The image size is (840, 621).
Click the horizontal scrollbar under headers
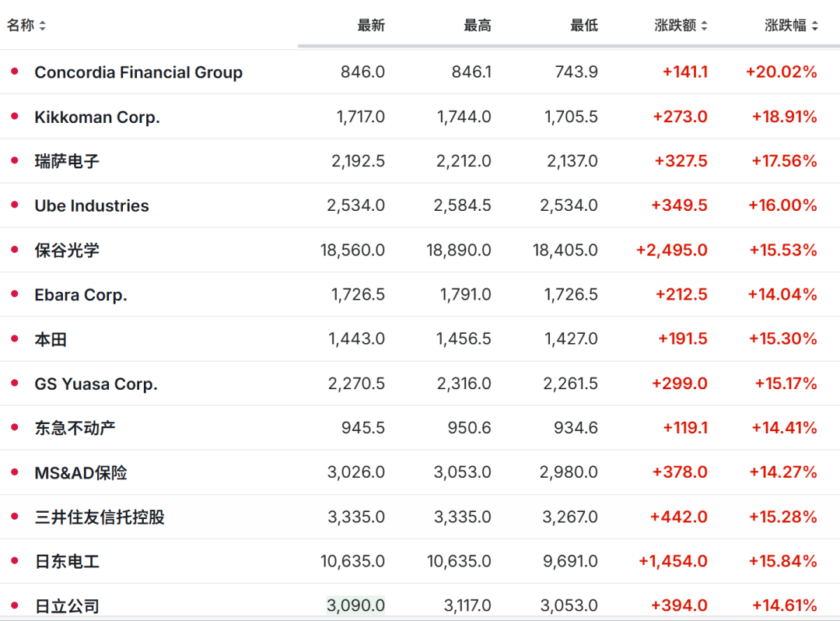pyautogui.click(x=568, y=46)
